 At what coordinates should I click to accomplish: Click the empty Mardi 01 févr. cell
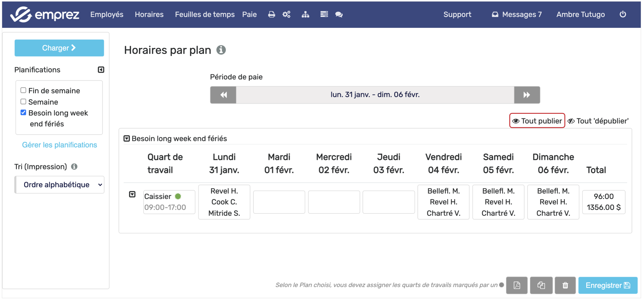pos(279,202)
